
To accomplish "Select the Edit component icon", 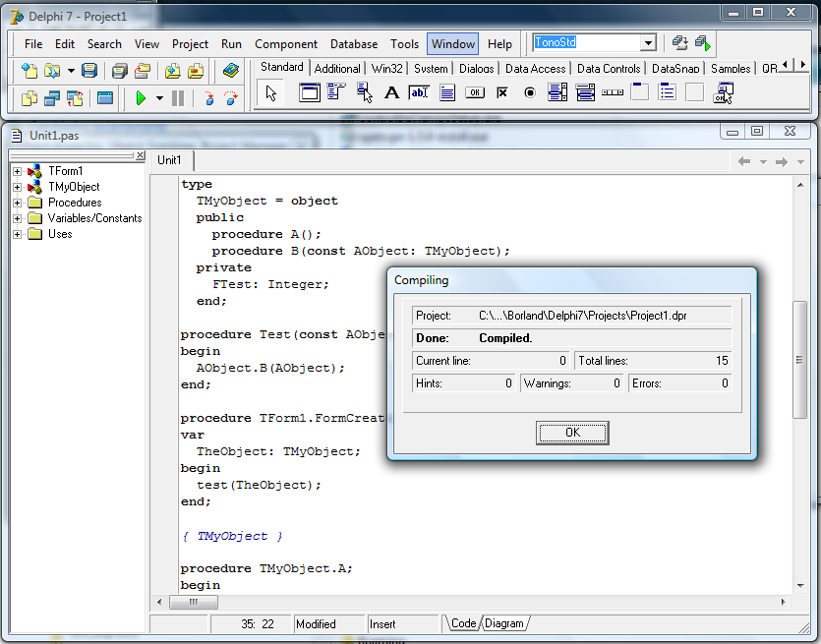I will click(x=420, y=93).
